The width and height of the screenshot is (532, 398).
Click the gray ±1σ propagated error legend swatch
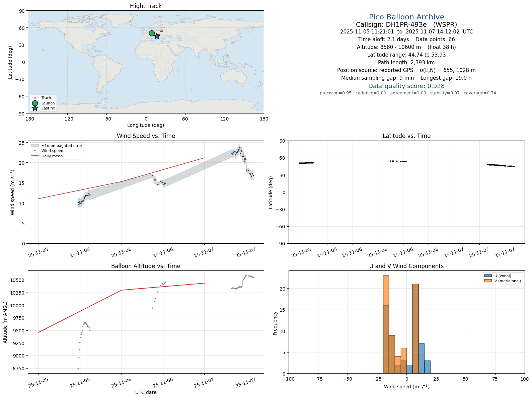35,146
